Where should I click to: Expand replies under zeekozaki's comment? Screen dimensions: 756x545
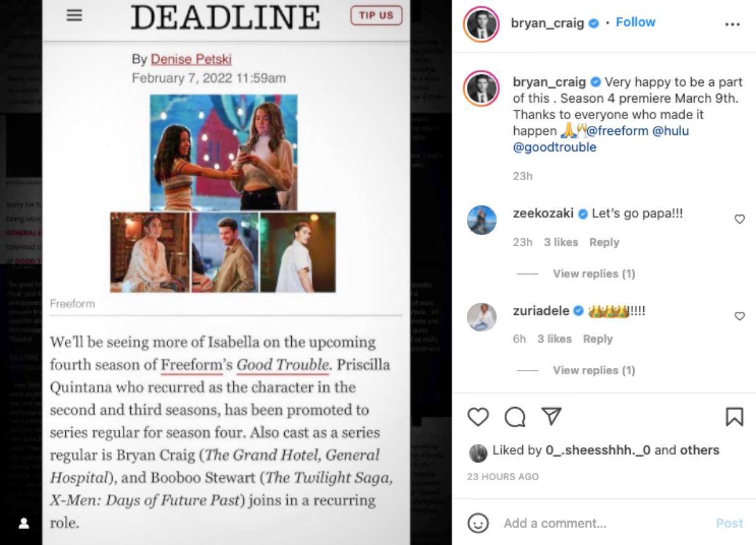pyautogui.click(x=594, y=273)
